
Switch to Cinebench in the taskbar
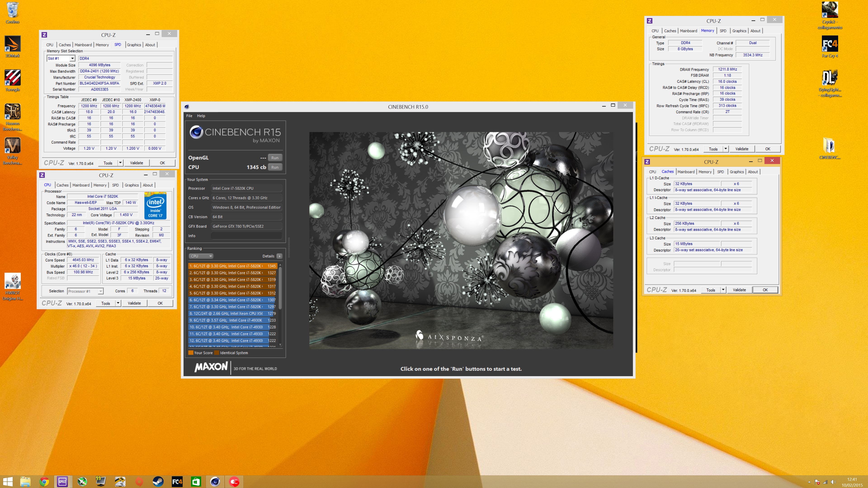pyautogui.click(x=215, y=482)
